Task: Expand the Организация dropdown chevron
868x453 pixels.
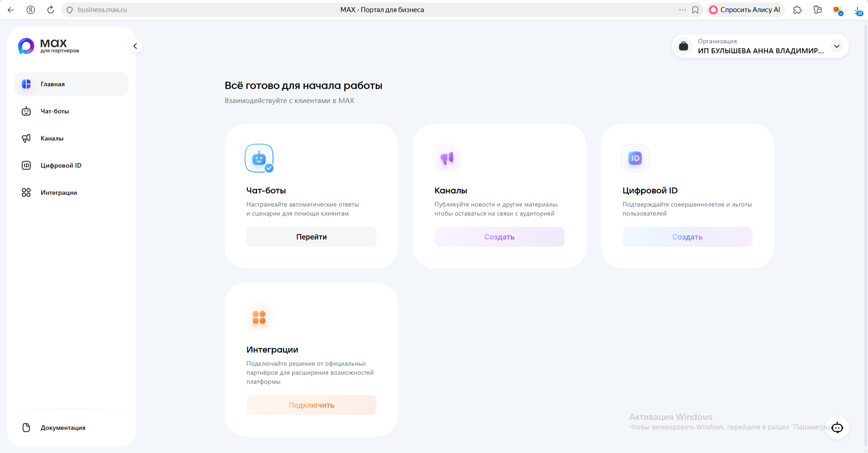Action: click(x=837, y=46)
